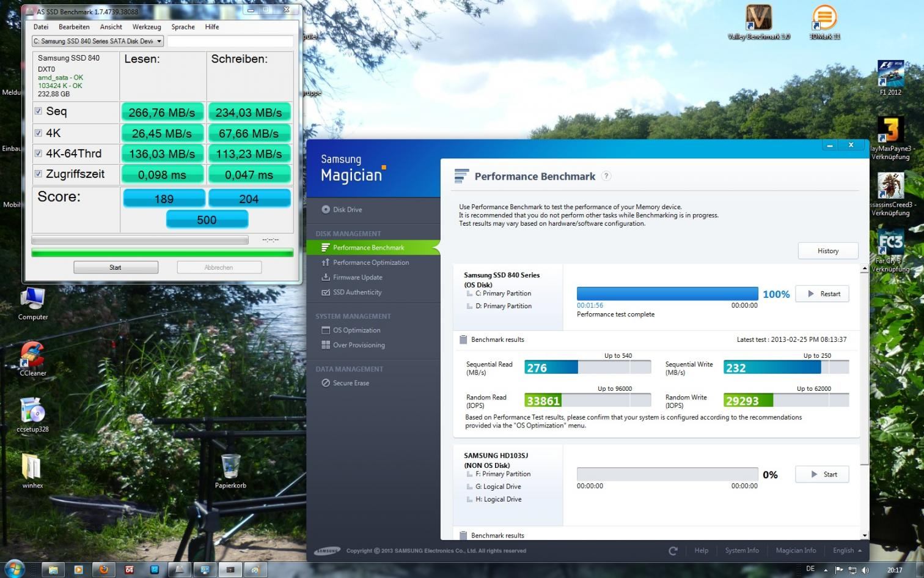The height and width of the screenshot is (578, 924).
Task: Open Max Payne 3 desktop shortcut
Action: coord(890,138)
